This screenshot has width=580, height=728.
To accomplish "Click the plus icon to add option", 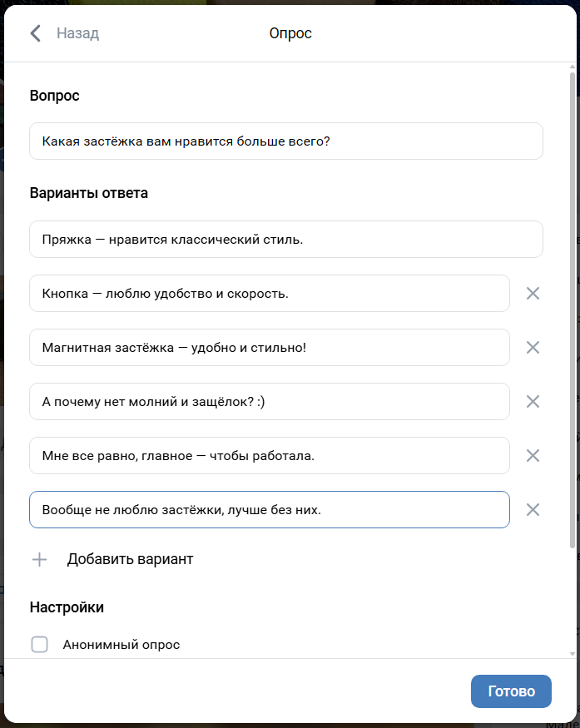I will [39, 559].
